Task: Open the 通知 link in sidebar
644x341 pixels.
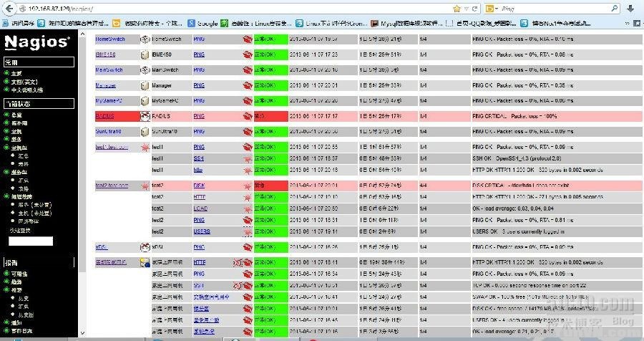Action: pyautogui.click(x=16, y=323)
